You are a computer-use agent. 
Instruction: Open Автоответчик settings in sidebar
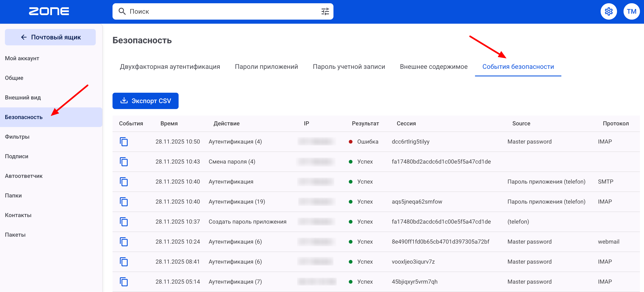[x=24, y=176]
